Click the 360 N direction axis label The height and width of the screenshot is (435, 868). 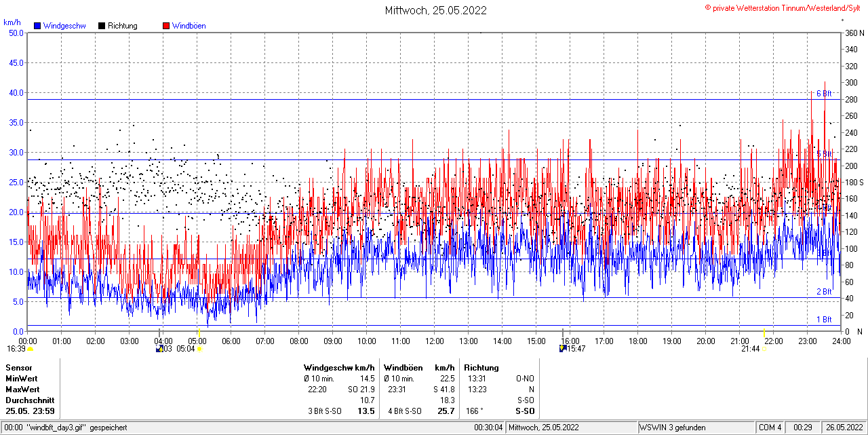click(x=854, y=33)
